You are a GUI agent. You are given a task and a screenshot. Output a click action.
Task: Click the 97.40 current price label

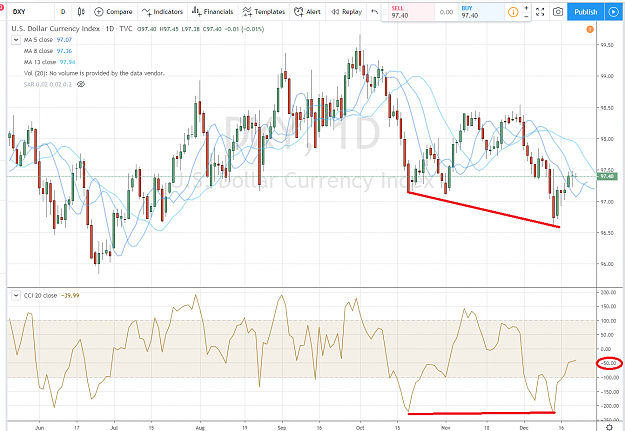607,176
